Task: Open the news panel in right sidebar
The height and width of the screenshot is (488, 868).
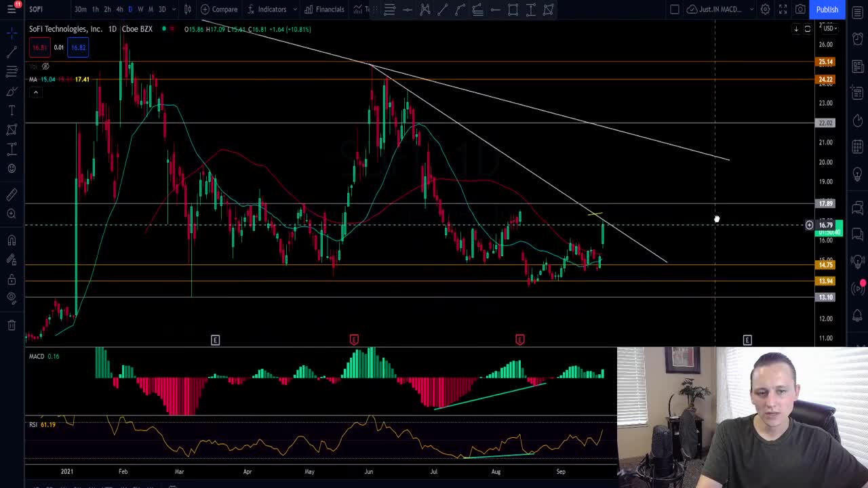Action: point(858,66)
